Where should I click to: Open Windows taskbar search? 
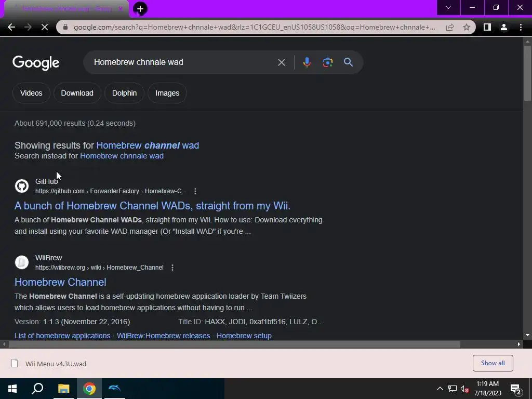[37, 389]
